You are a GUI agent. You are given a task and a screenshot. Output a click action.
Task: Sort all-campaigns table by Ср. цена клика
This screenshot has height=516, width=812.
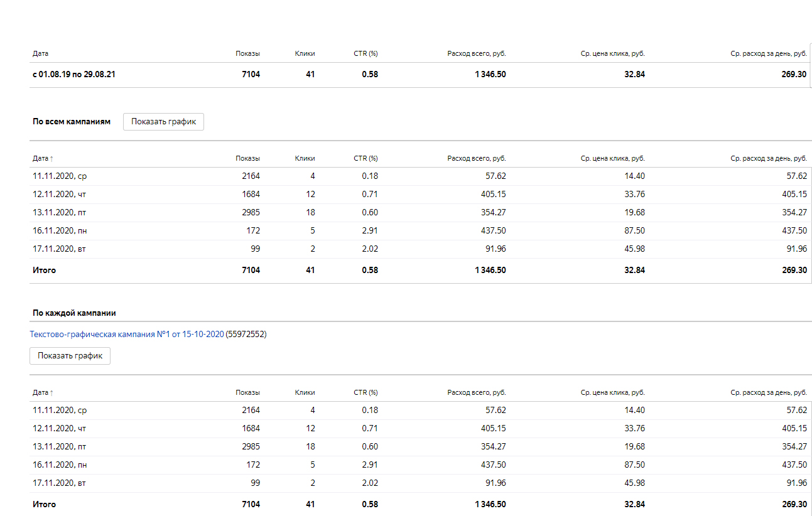pyautogui.click(x=612, y=159)
